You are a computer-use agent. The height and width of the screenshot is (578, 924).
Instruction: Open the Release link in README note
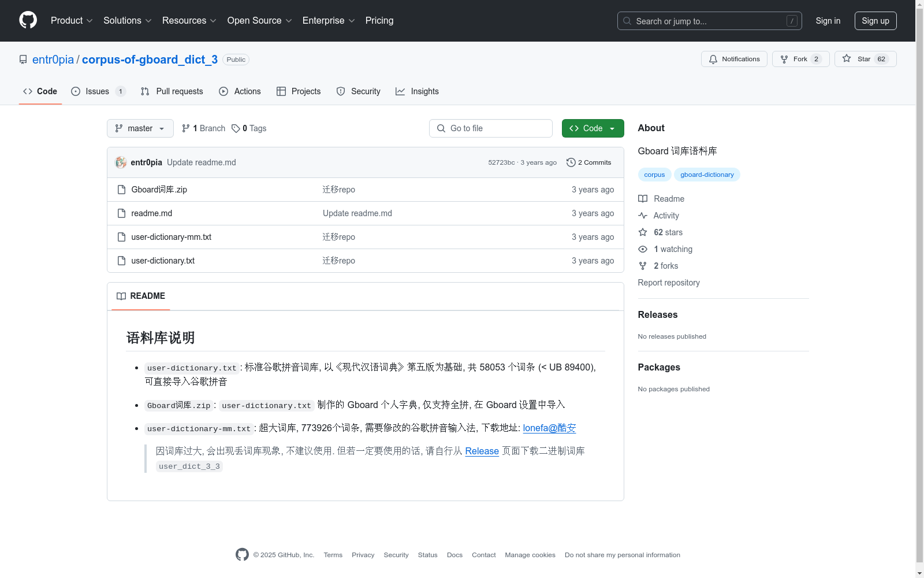point(482,451)
